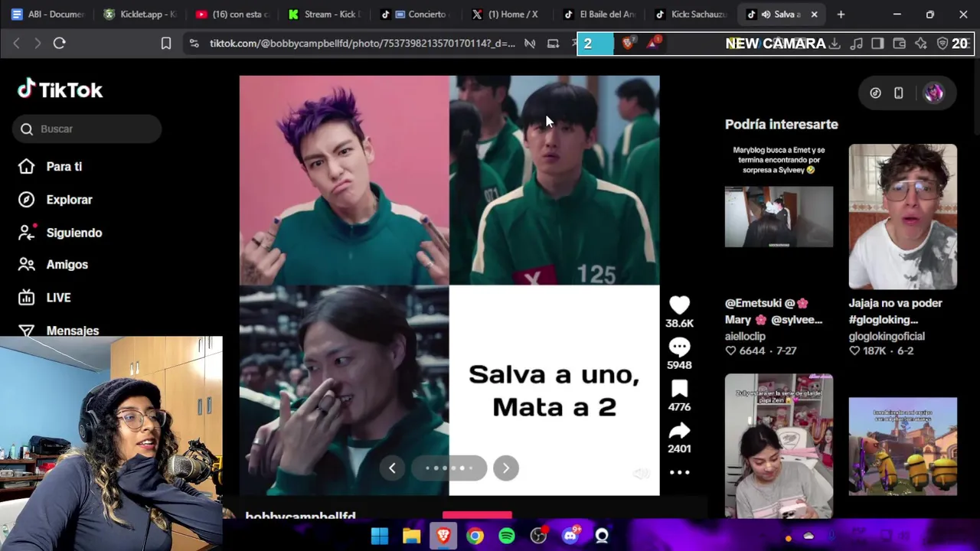Toggle the browser sidebar panel icon
Image resolution: width=980 pixels, height=551 pixels.
[877, 44]
